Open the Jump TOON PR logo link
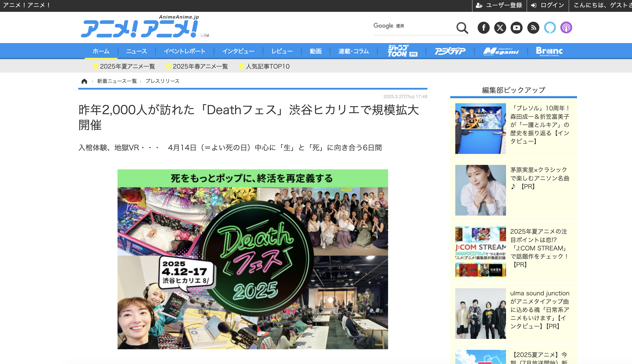This screenshot has height=364, width=632. pyautogui.click(x=402, y=51)
